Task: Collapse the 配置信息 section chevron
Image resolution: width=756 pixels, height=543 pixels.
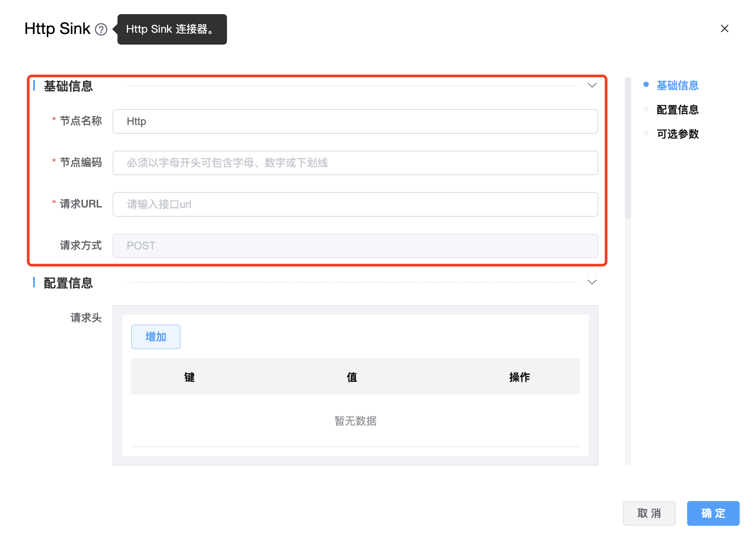Action: (592, 282)
